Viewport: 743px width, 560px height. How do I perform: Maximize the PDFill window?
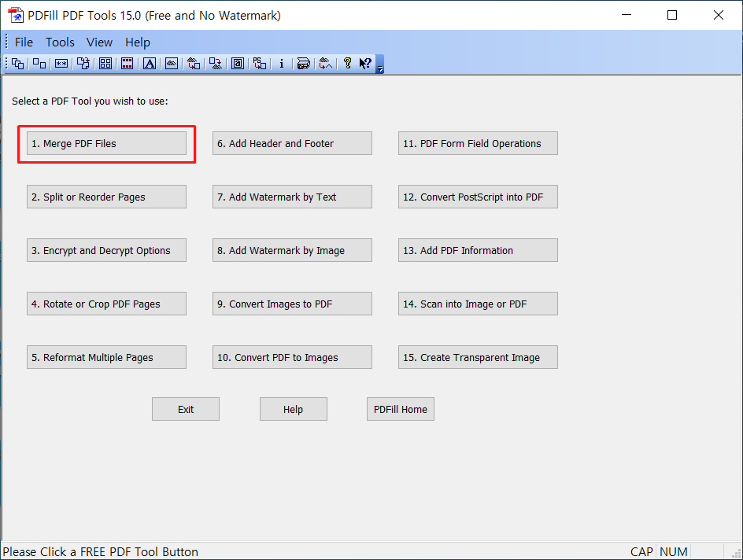[x=672, y=15]
